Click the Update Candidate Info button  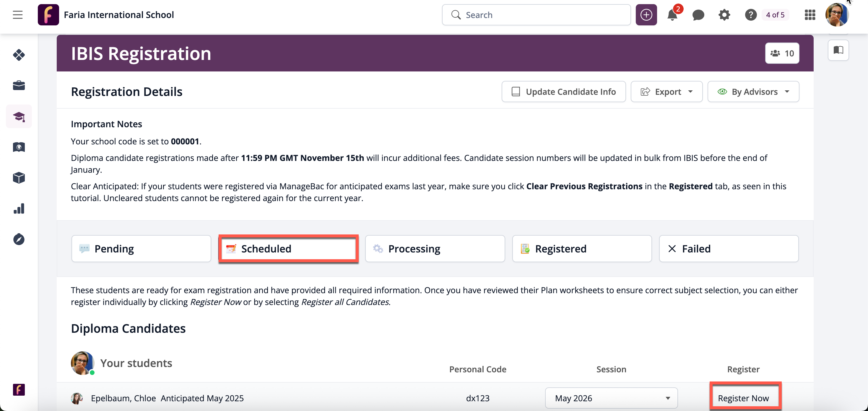(x=563, y=92)
